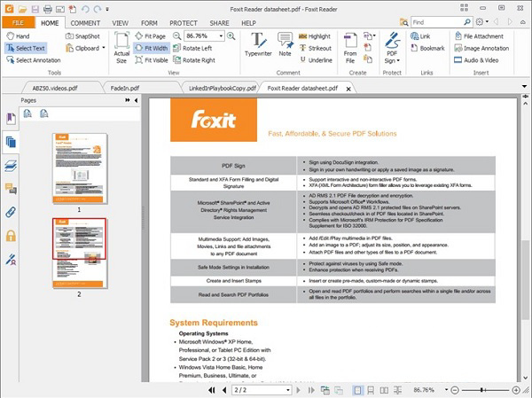Viewport: 532px width, 398px height.
Task: Open the Security lock panel
Action: point(11,236)
